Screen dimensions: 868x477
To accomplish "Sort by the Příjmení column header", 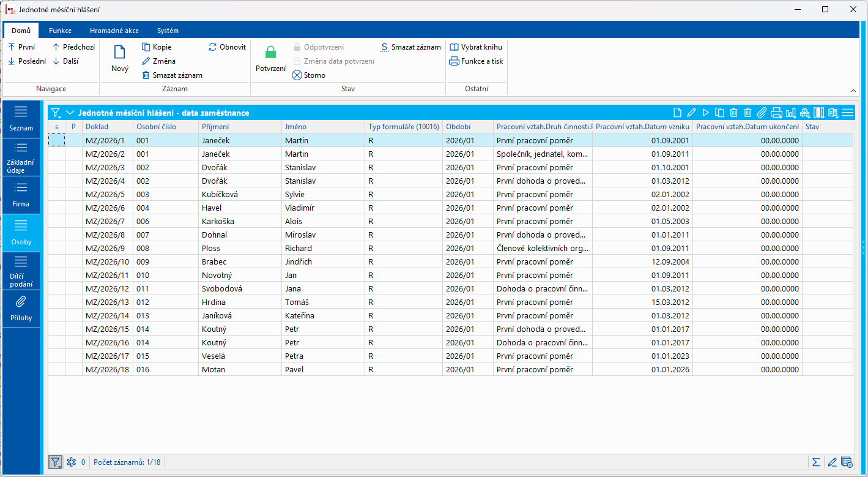I will click(x=240, y=127).
